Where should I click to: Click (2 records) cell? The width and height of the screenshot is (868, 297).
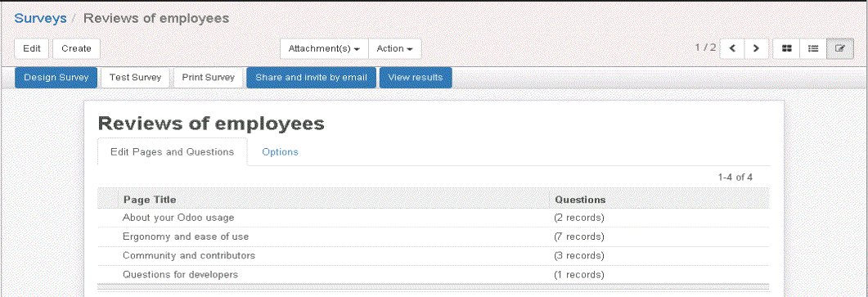579,218
